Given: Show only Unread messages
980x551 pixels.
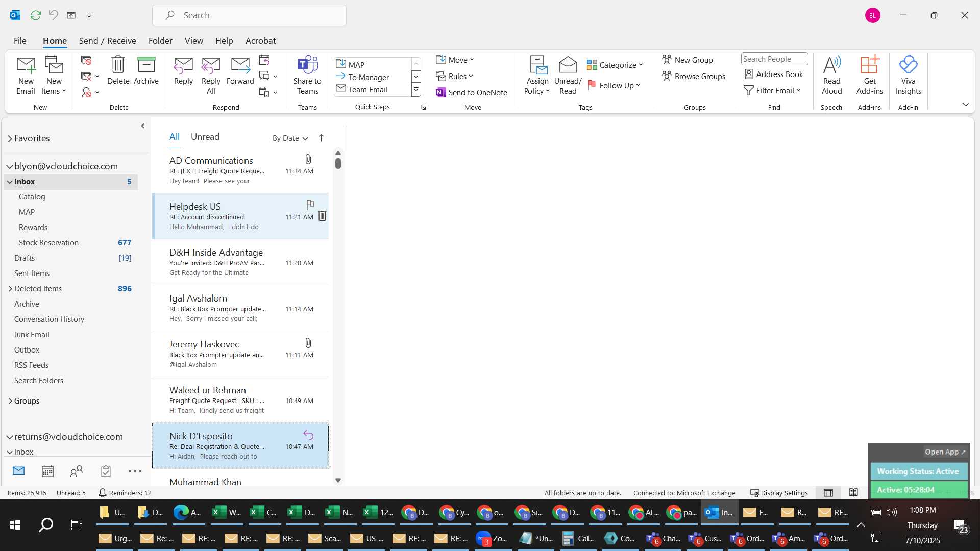Looking at the screenshot, I should click(x=205, y=137).
